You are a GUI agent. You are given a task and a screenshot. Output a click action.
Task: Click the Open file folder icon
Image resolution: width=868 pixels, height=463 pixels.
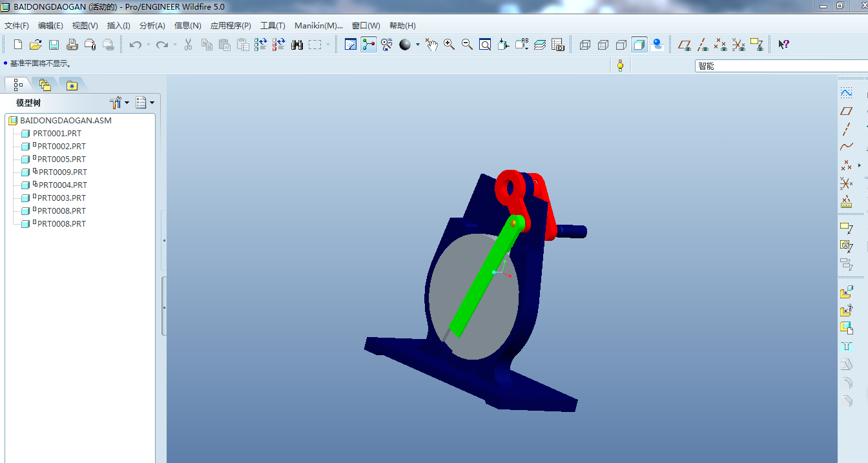point(36,45)
